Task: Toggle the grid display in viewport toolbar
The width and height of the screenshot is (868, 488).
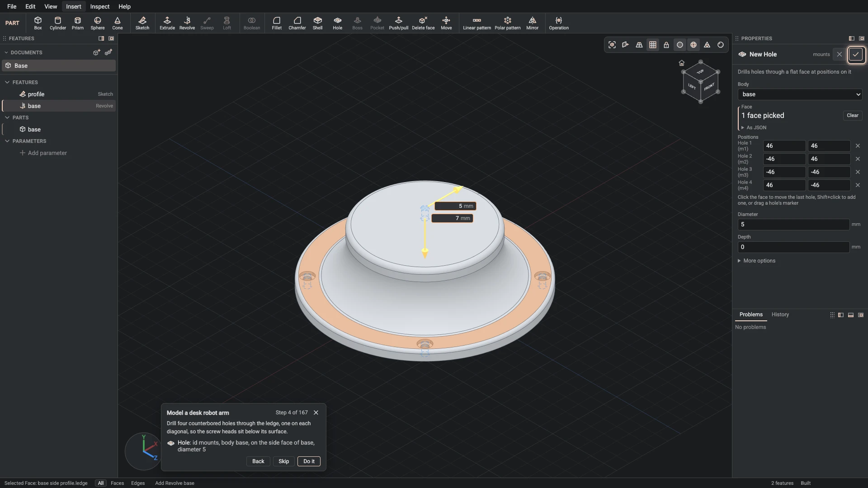Action: [x=653, y=45]
